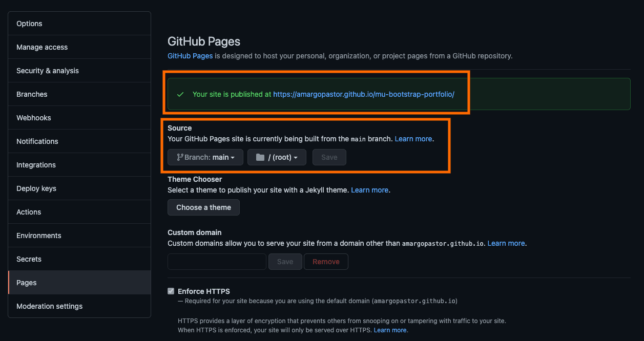Select Manage access in the sidebar
The image size is (644, 341).
point(80,47)
